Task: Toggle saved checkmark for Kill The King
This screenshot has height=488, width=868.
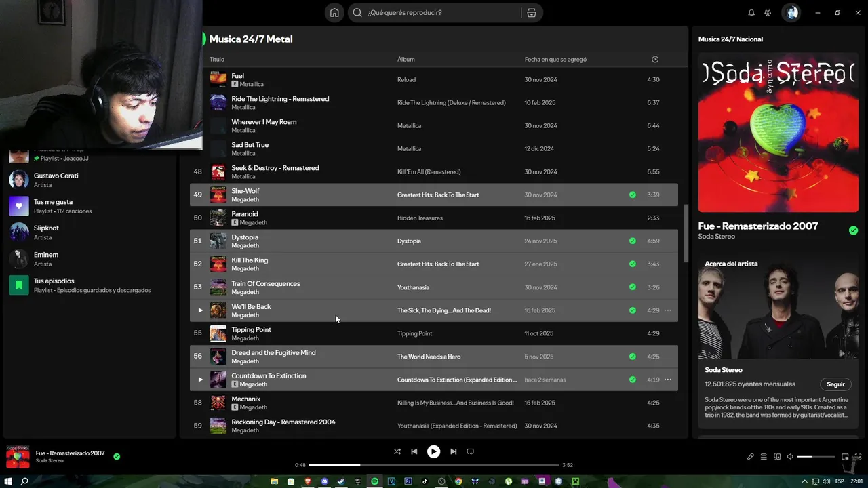Action: tap(633, 264)
